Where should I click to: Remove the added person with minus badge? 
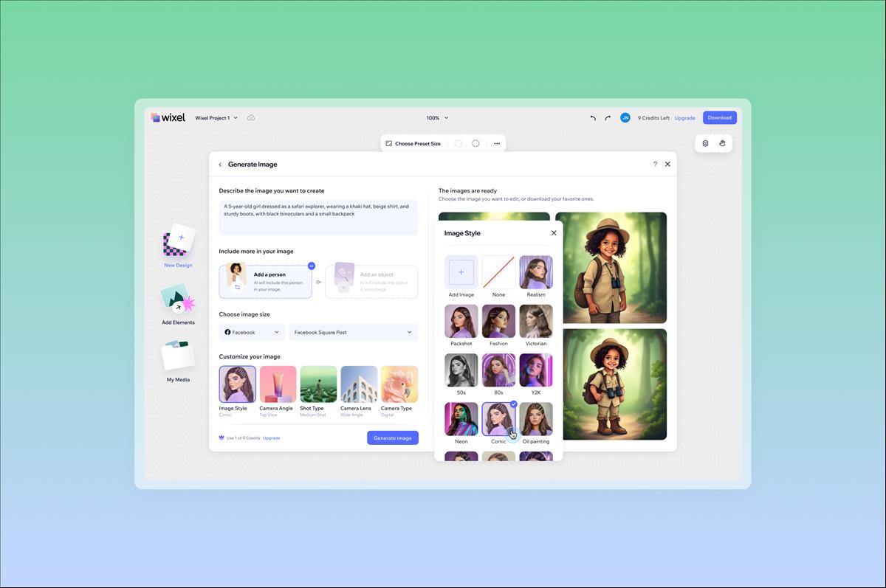(x=312, y=266)
